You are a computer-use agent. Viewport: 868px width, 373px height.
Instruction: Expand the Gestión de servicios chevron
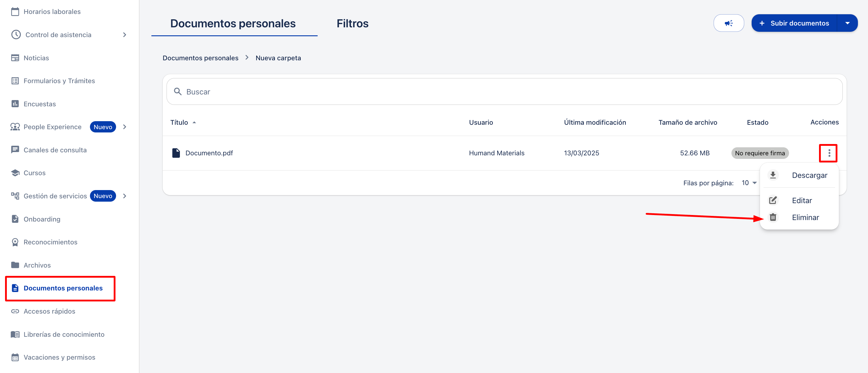(x=125, y=196)
